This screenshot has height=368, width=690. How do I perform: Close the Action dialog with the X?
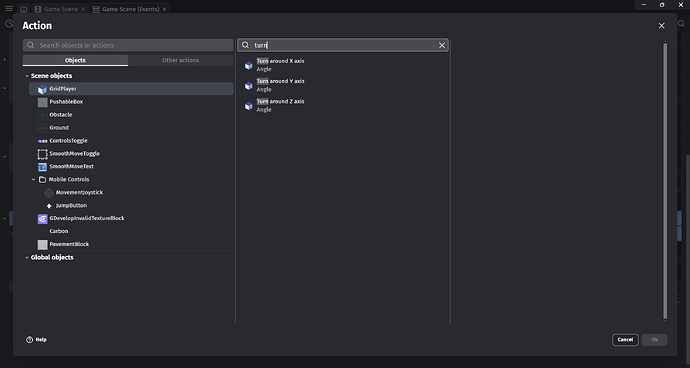[661, 26]
